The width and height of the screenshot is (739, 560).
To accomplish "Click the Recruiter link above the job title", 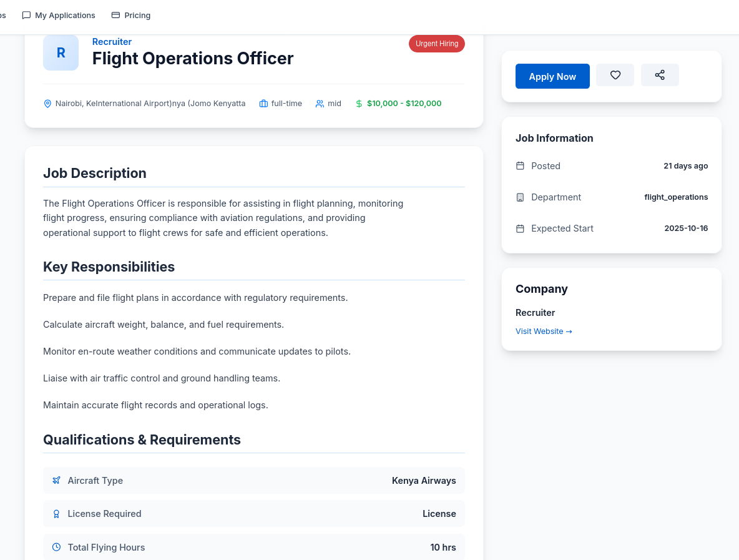I will click(x=112, y=41).
